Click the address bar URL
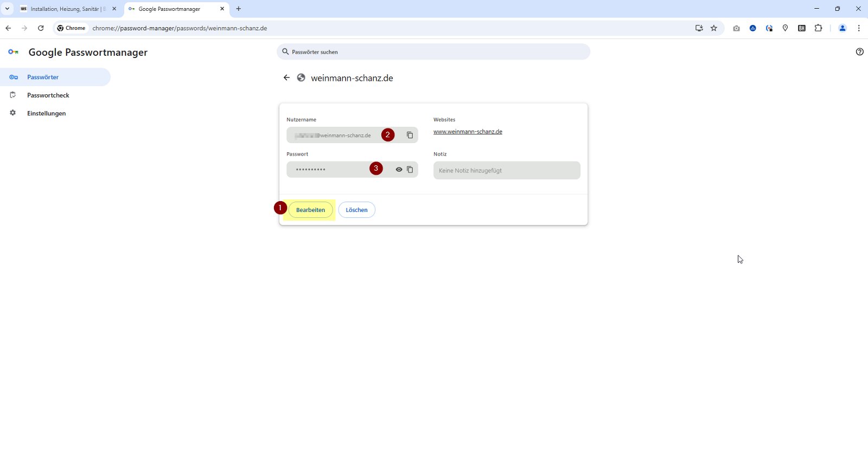Screen dimensions: 868x465 pyautogui.click(x=180, y=28)
